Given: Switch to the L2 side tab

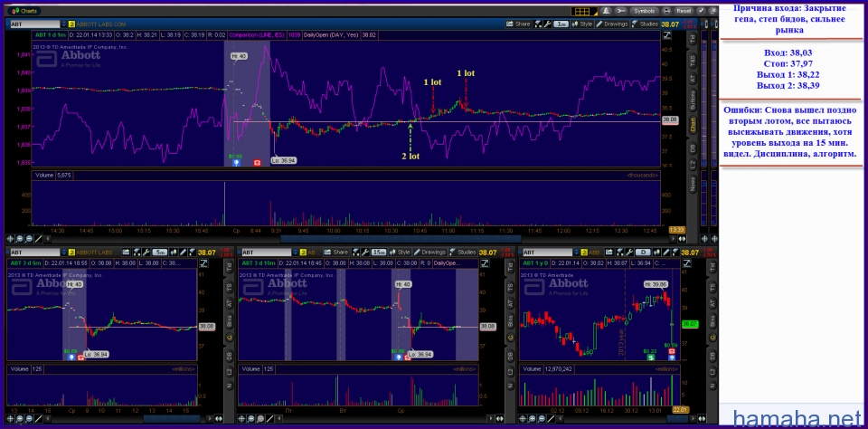Looking at the screenshot, I should click(x=693, y=167).
